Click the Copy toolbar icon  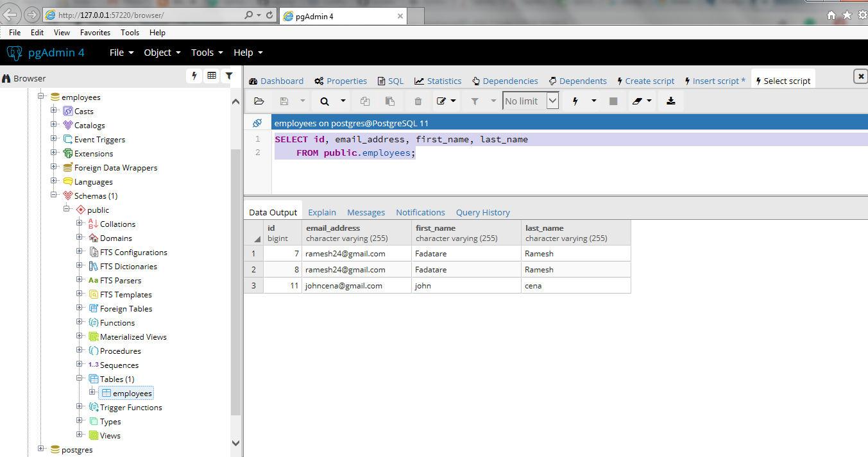365,101
